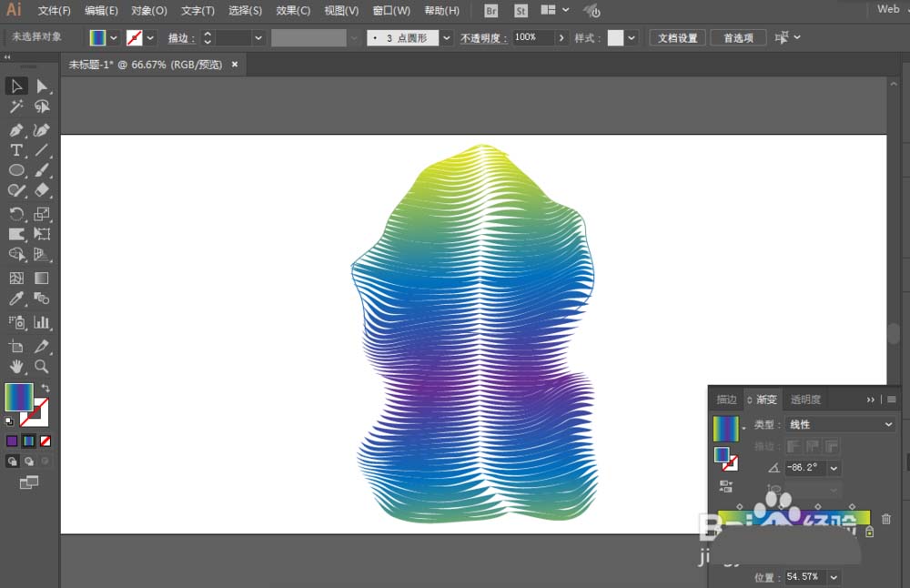
Task: Click the 不透明度 link
Action: [483, 38]
